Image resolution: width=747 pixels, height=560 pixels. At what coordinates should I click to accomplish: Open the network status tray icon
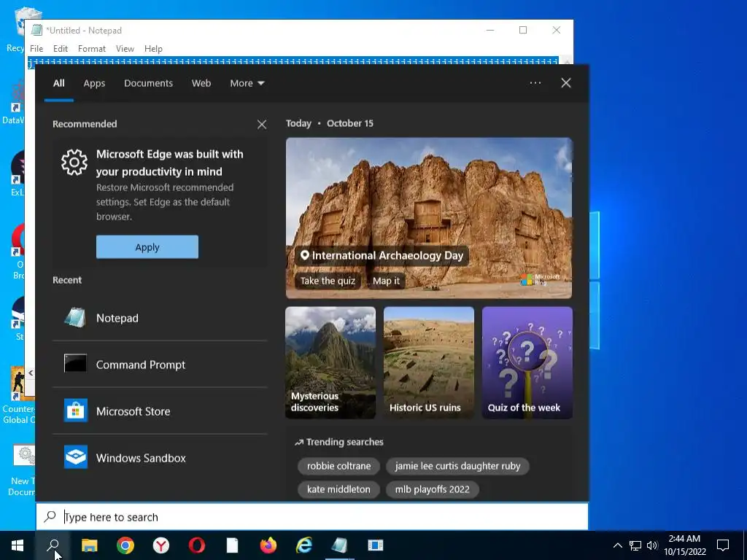[x=635, y=545]
